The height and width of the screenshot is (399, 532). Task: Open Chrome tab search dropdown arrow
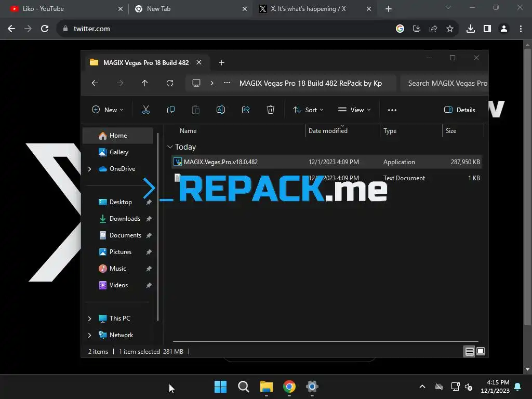point(448,7)
